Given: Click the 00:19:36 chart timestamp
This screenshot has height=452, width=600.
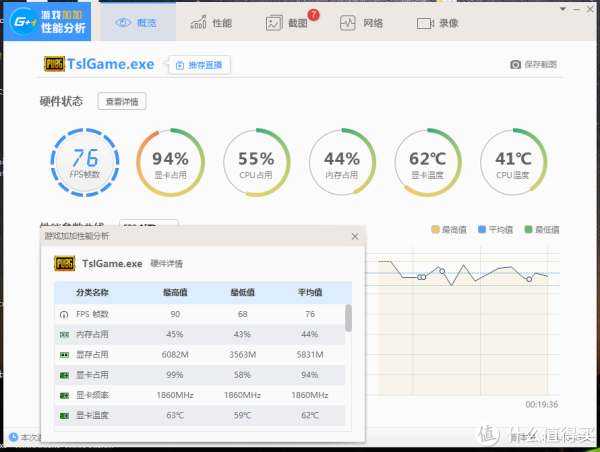Looking at the screenshot, I should [541, 405].
